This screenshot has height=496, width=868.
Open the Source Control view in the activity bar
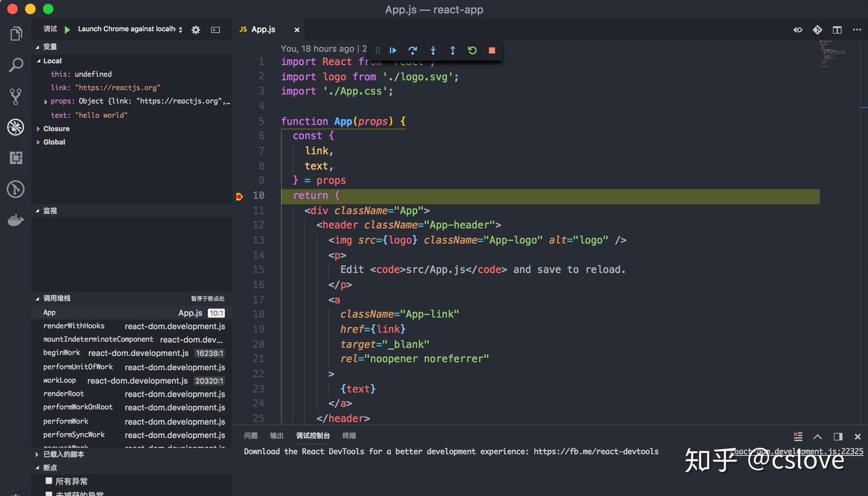[x=16, y=96]
